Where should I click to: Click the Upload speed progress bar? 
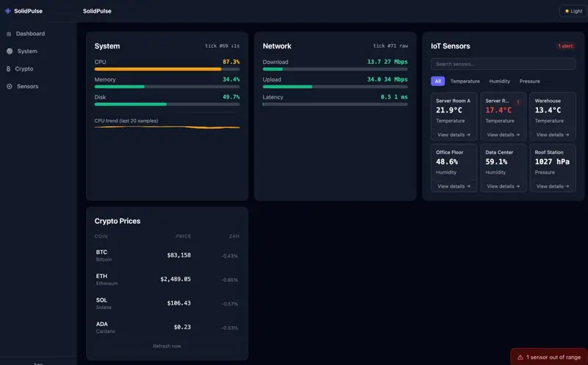[335, 87]
